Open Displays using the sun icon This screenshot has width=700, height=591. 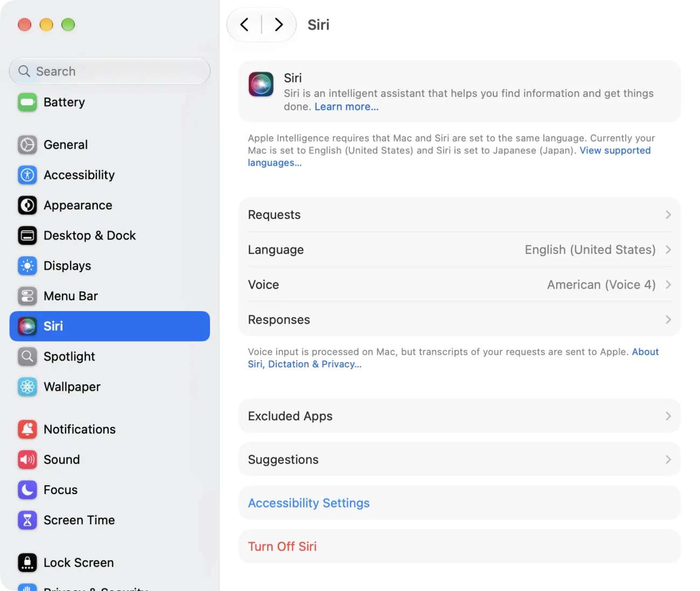(x=27, y=265)
